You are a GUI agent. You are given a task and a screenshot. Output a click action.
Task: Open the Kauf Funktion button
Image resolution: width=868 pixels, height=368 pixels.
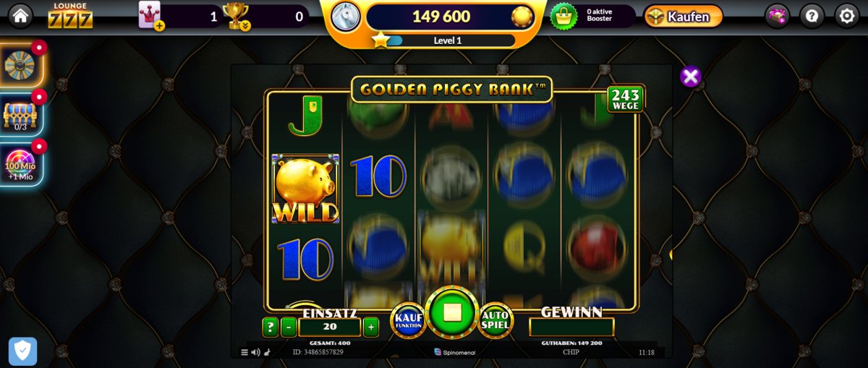(408, 320)
